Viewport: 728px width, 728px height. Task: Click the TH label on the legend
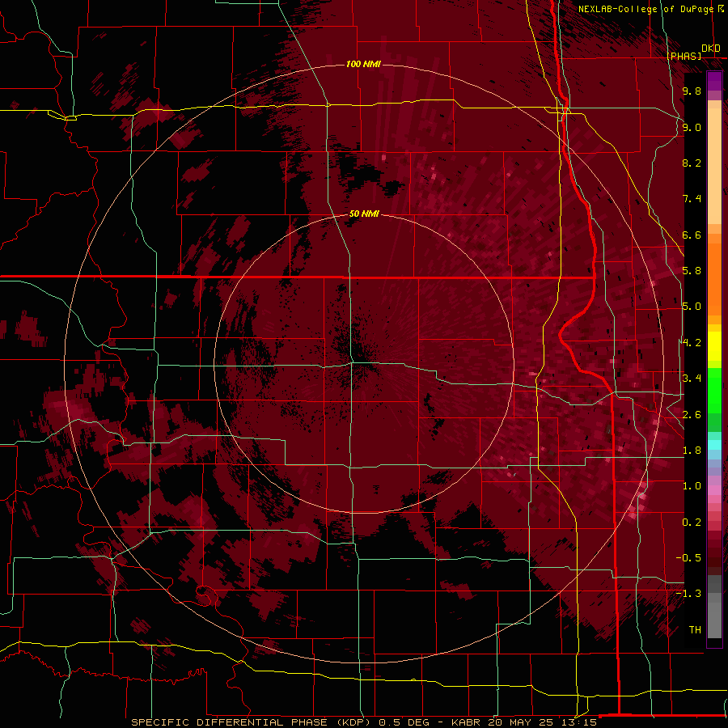coord(695,629)
